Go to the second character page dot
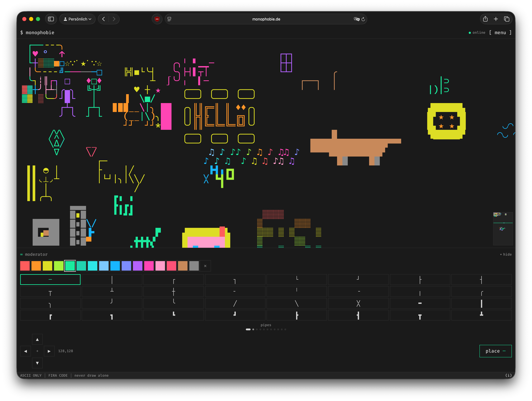 click(x=253, y=329)
